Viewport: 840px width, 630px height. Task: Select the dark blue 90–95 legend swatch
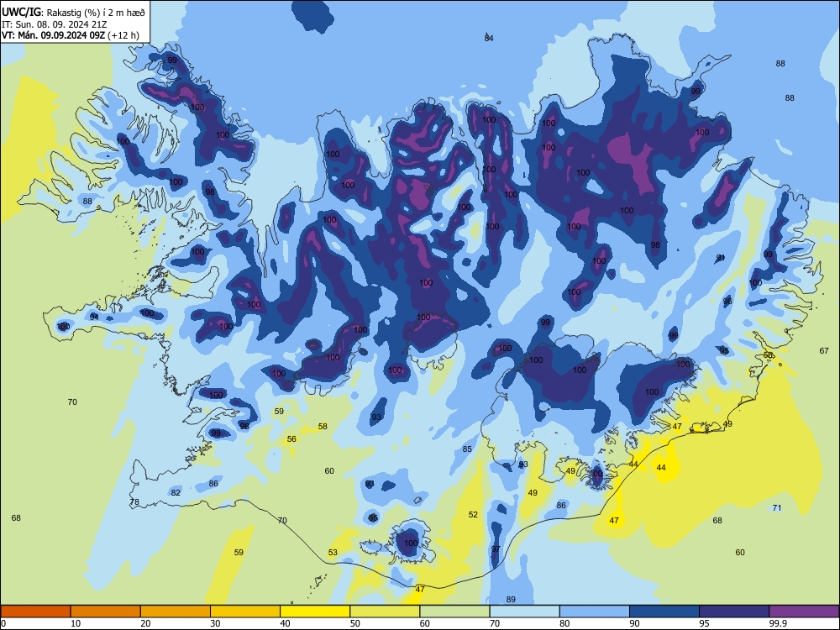[x=664, y=612]
